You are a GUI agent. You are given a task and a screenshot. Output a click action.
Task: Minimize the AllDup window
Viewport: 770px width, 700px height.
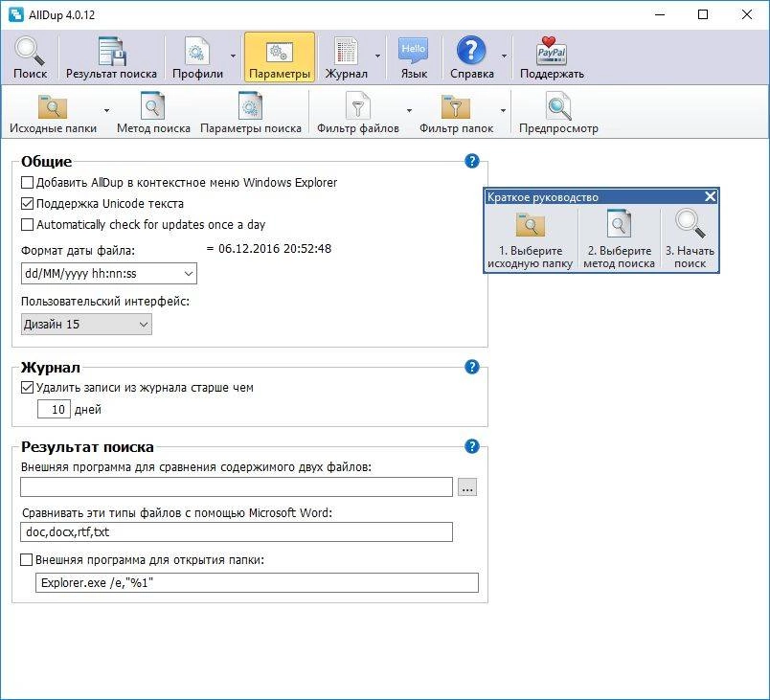[x=660, y=14]
